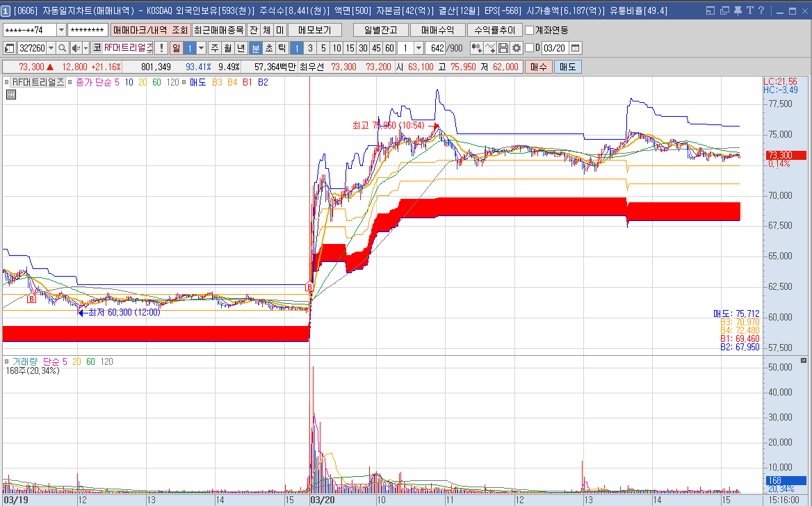Click the speaker sound icon
This screenshot has height=506, width=812.
tap(76, 48)
